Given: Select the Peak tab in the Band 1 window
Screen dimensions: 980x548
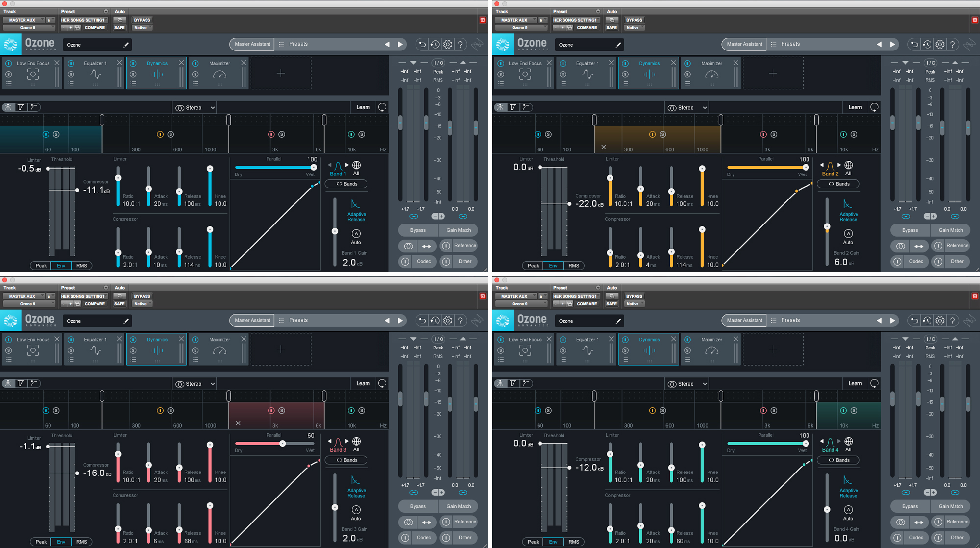Looking at the screenshot, I should [x=41, y=266].
